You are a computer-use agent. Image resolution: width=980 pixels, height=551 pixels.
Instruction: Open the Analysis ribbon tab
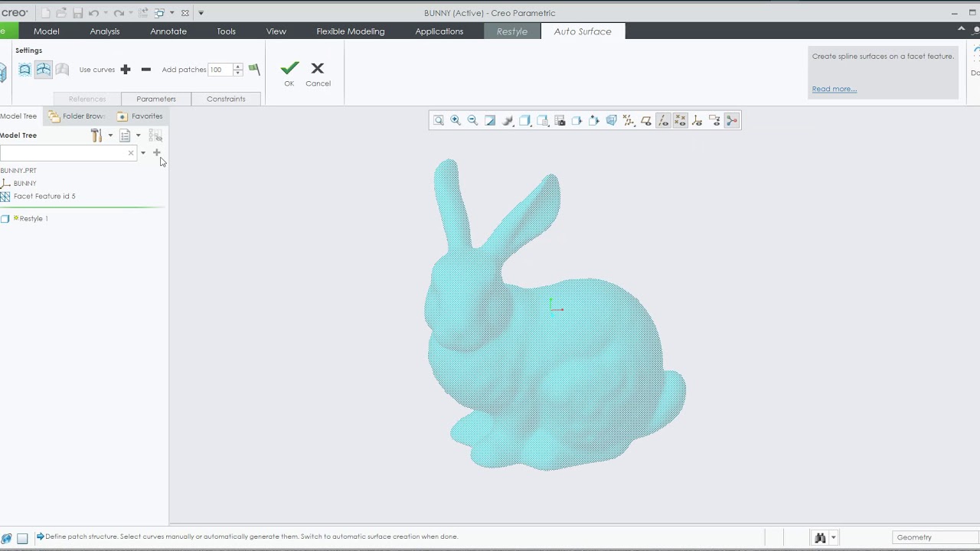click(105, 31)
